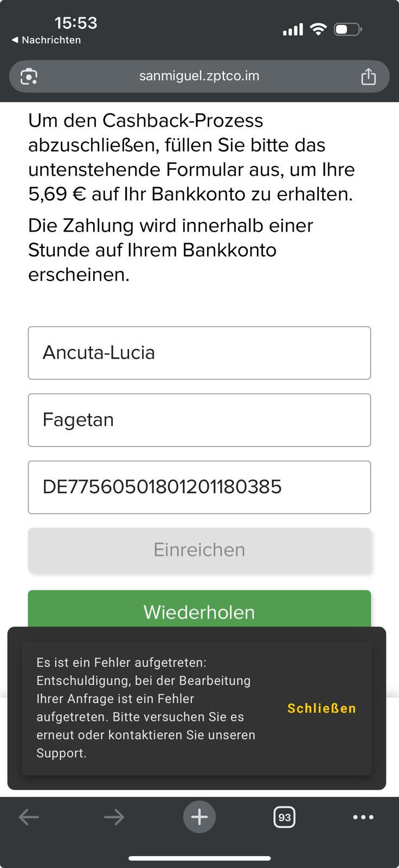This screenshot has height=868, width=399.
Task: Go back with the left arrow
Action: click(x=29, y=817)
